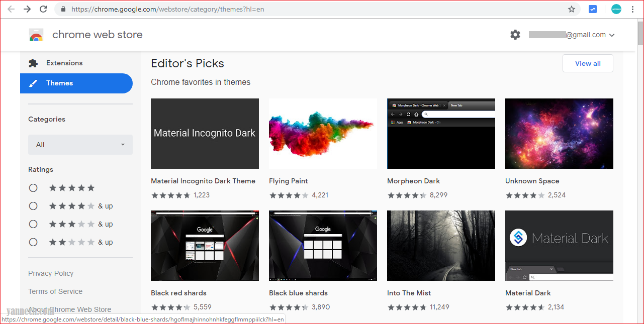Choose the 4-star & up rating filter

point(33,205)
